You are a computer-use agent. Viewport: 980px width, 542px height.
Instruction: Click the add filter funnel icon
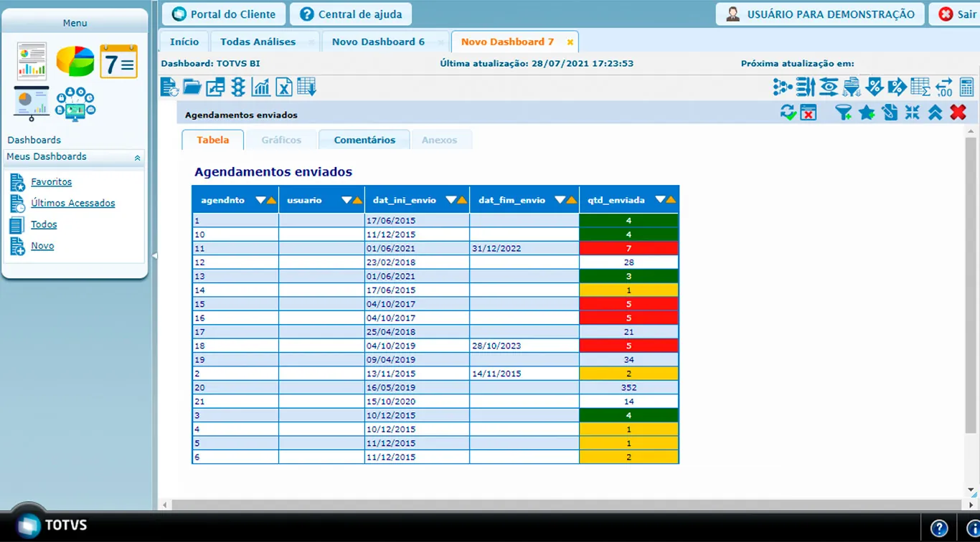pyautogui.click(x=844, y=113)
